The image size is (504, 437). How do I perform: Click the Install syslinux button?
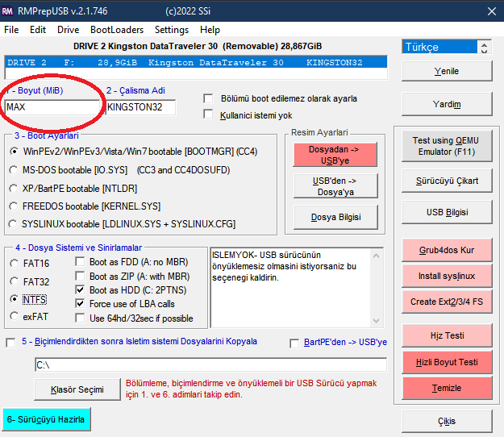[447, 276]
